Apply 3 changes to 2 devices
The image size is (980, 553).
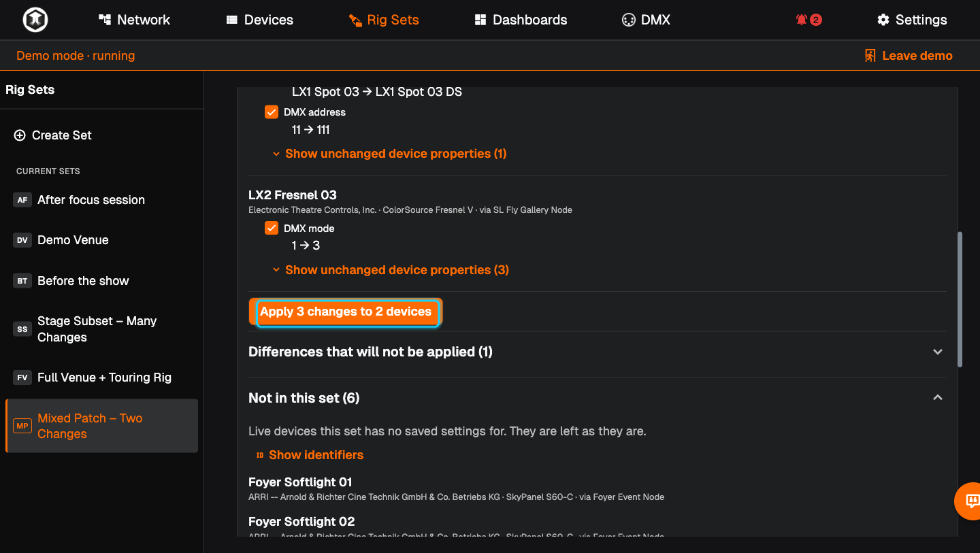coord(346,312)
